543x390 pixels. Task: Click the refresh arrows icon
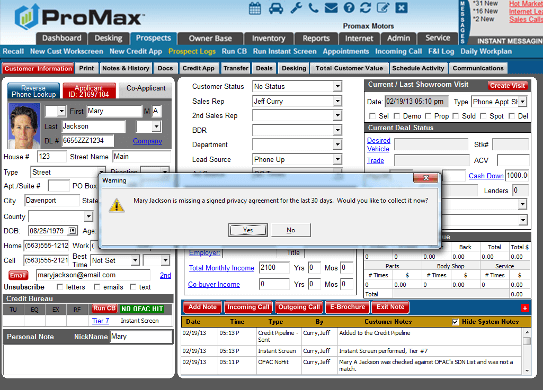coord(365,8)
